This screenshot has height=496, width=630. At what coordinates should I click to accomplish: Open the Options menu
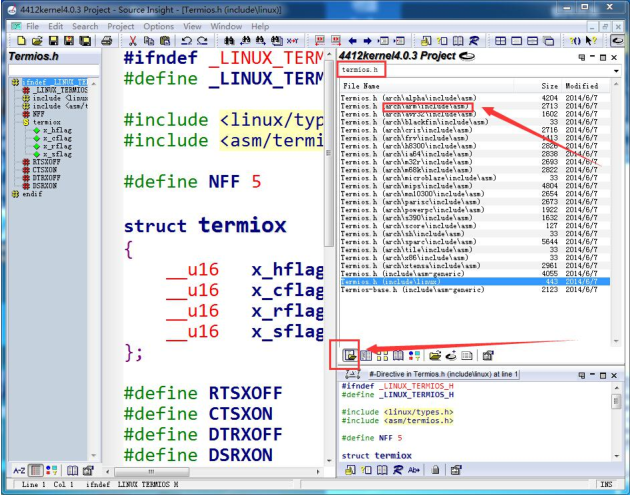pos(159,27)
